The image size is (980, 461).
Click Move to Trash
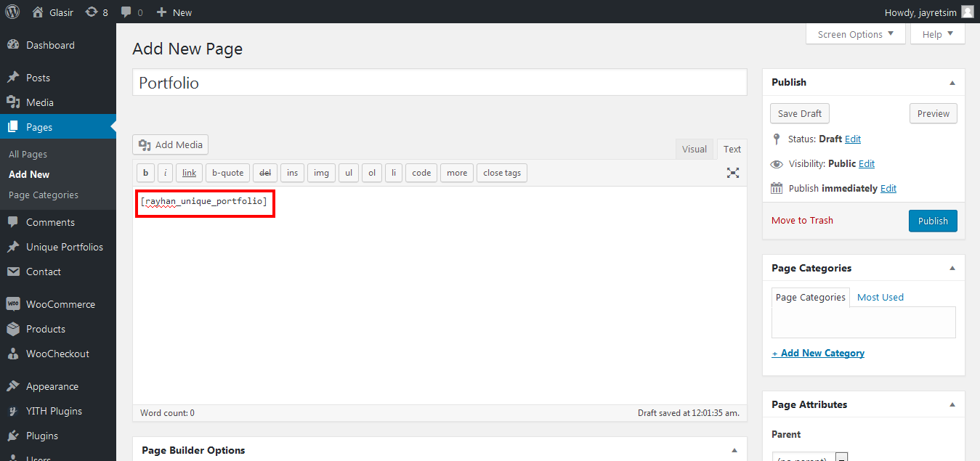tap(802, 220)
